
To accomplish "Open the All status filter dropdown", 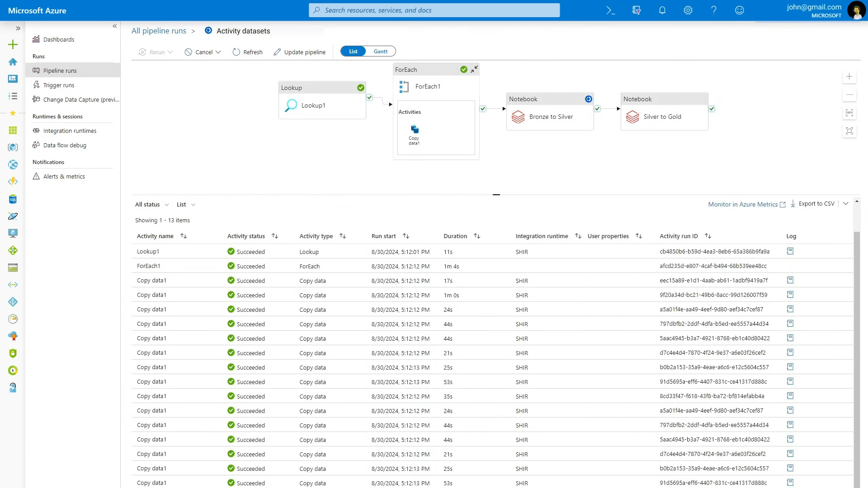I will 151,204.
